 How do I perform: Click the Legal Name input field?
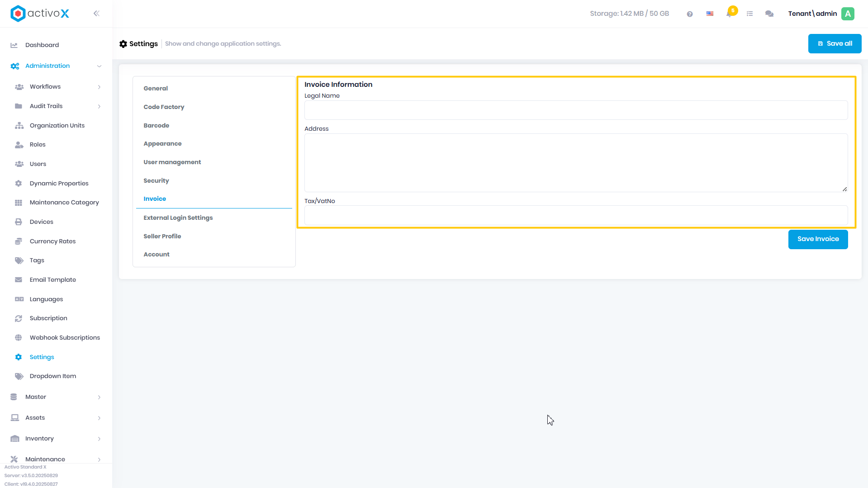[576, 110]
